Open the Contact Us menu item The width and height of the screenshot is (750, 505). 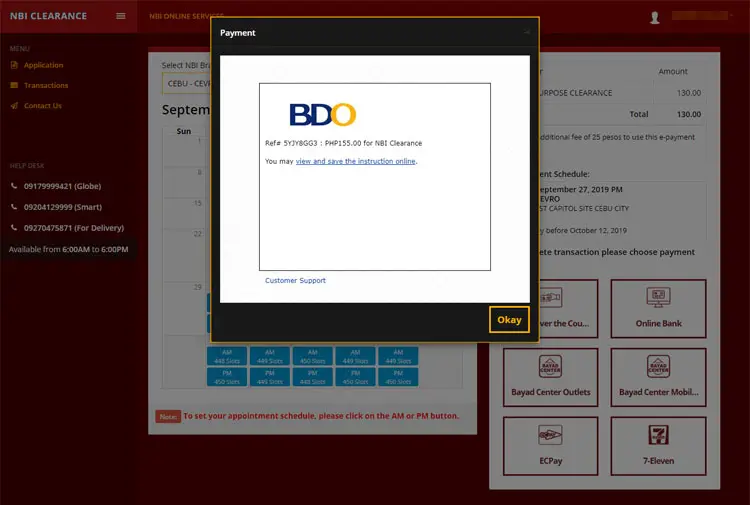pos(43,106)
